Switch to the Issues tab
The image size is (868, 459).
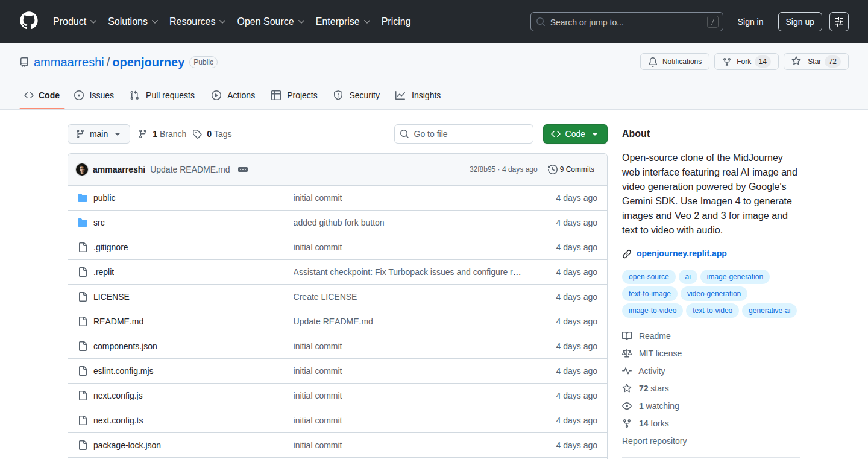(94, 95)
